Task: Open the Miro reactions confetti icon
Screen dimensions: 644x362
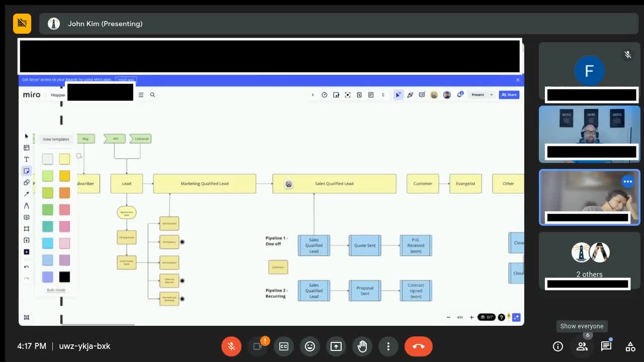Action: coord(410,95)
